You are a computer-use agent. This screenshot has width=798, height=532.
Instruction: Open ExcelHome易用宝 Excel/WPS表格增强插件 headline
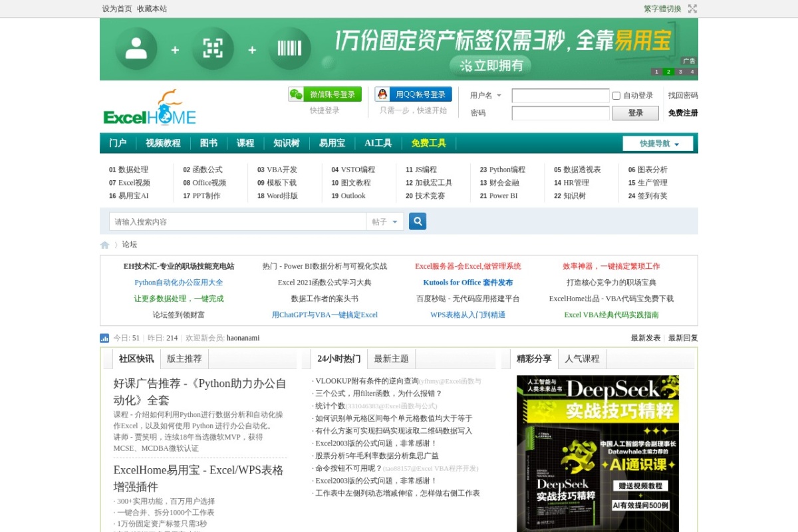click(198, 478)
